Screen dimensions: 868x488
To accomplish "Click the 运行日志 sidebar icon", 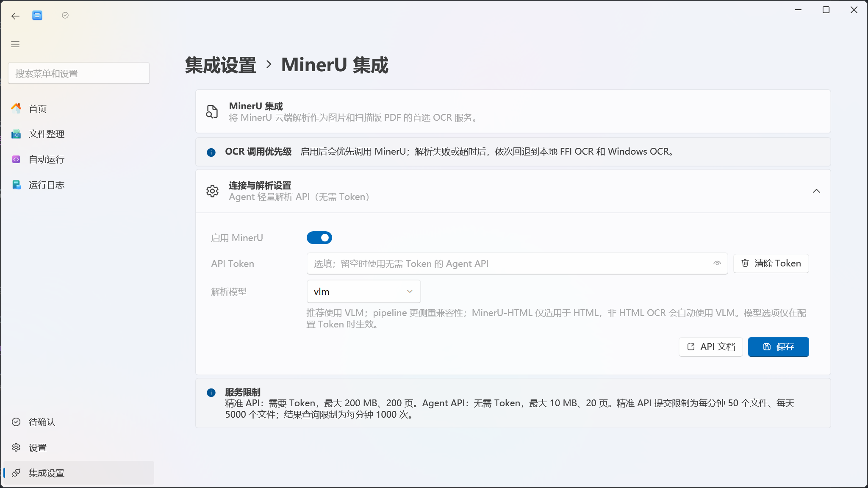I will pyautogui.click(x=16, y=185).
